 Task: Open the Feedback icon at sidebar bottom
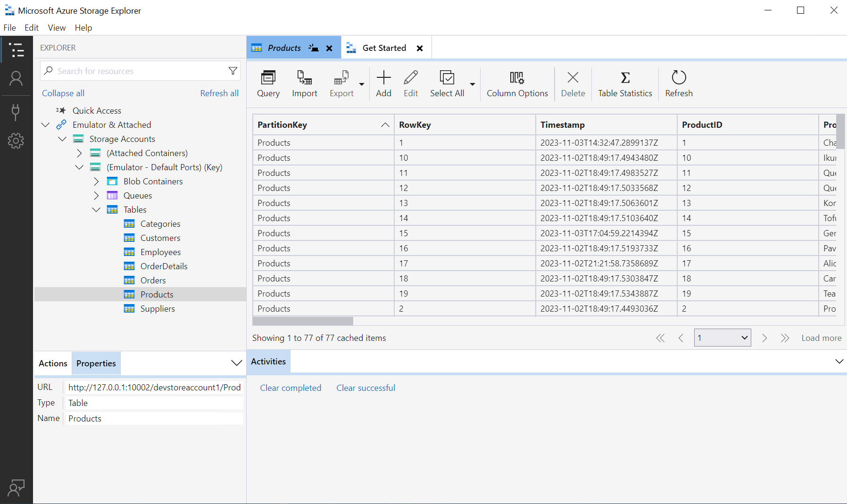16,488
